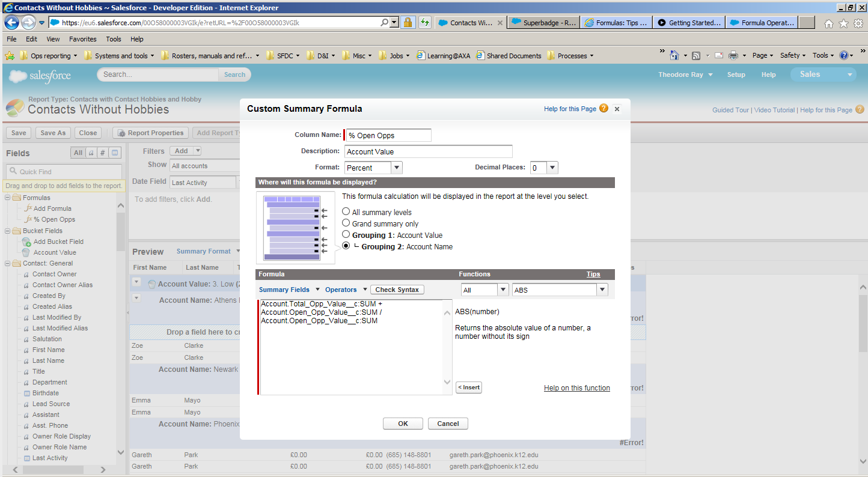Expand the ABS function dropdown list
The width and height of the screenshot is (868, 477).
pyautogui.click(x=602, y=290)
